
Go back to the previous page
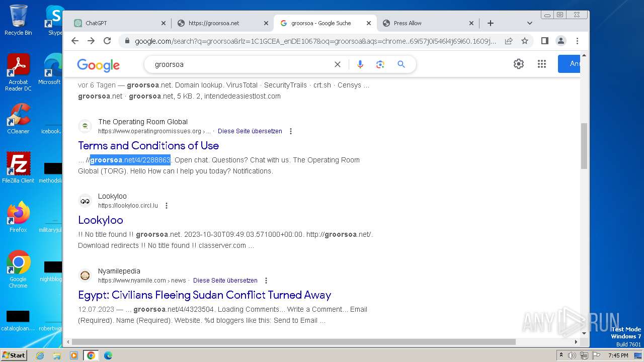75,41
